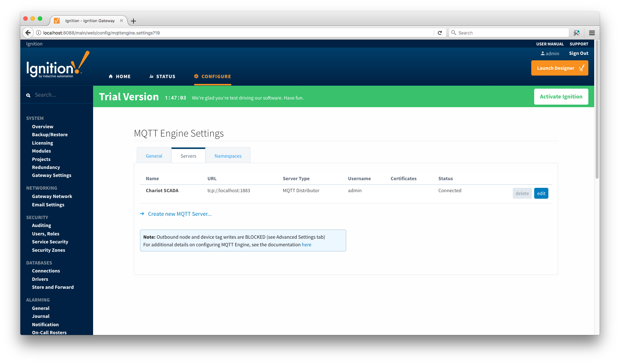Click Sign Out
This screenshot has height=364, width=620.
[x=579, y=53]
